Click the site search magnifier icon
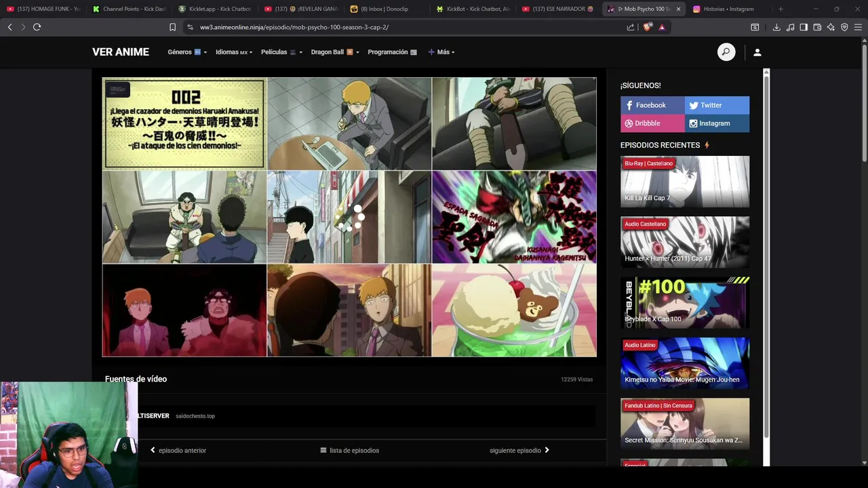This screenshot has width=868, height=488. 726,52
